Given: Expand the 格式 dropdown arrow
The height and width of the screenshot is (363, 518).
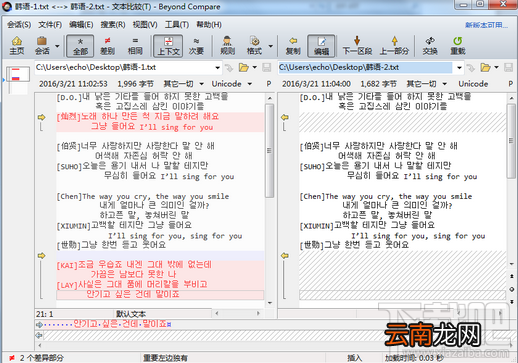Looking at the screenshot, I should (x=271, y=46).
